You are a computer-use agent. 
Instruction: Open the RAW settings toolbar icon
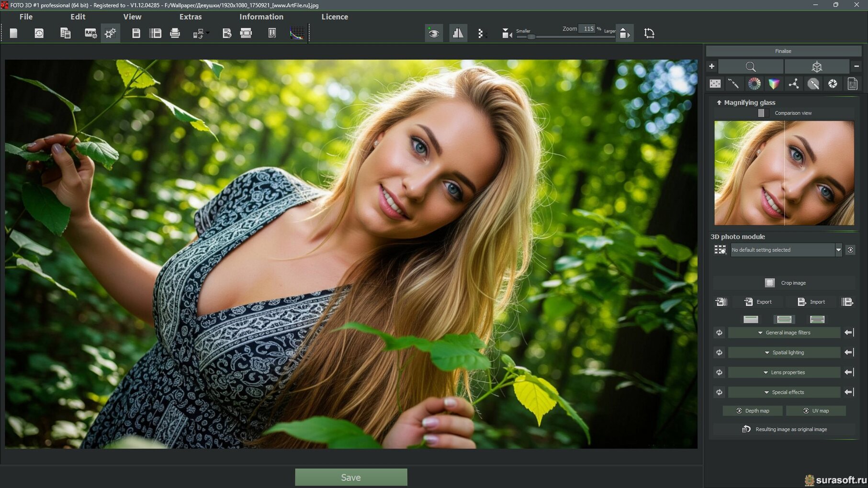coord(90,33)
